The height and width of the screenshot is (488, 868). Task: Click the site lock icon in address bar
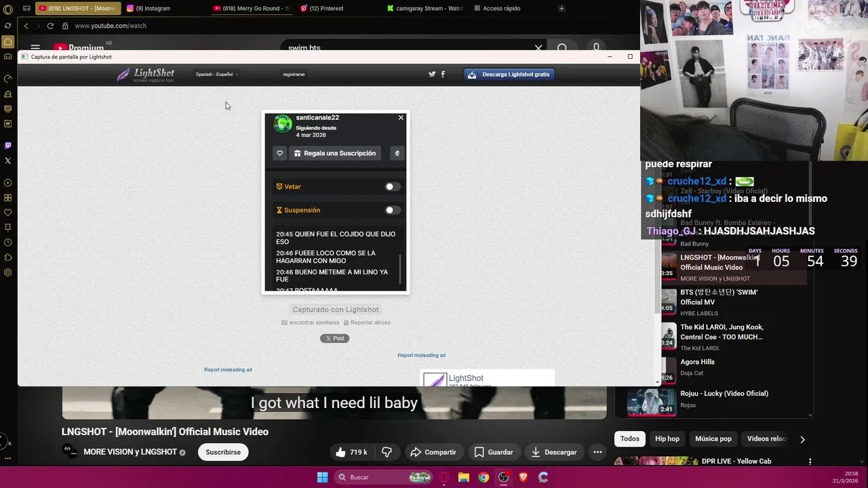click(x=65, y=26)
